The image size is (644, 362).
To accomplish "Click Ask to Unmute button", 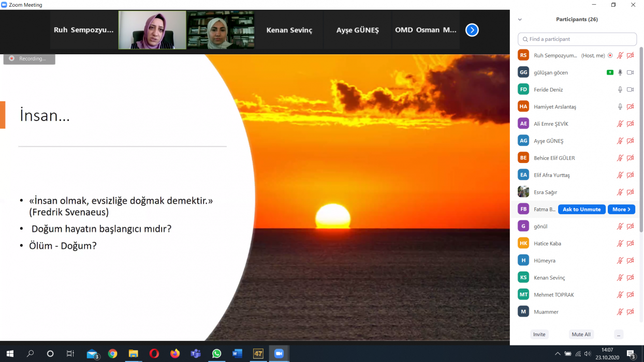I will (581, 209).
